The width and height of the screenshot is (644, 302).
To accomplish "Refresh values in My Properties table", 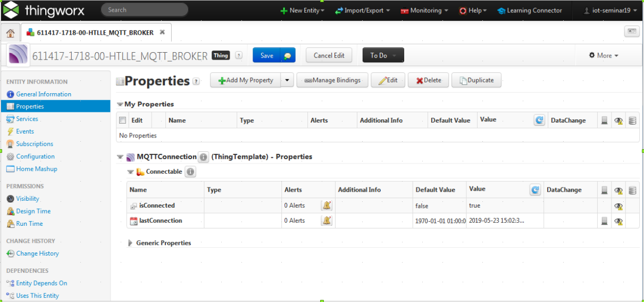I will click(539, 120).
